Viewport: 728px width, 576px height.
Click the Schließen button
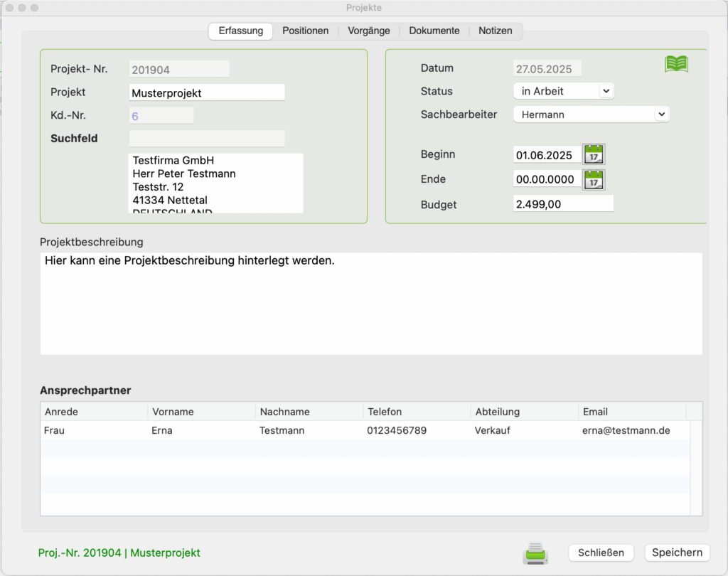[601, 553]
